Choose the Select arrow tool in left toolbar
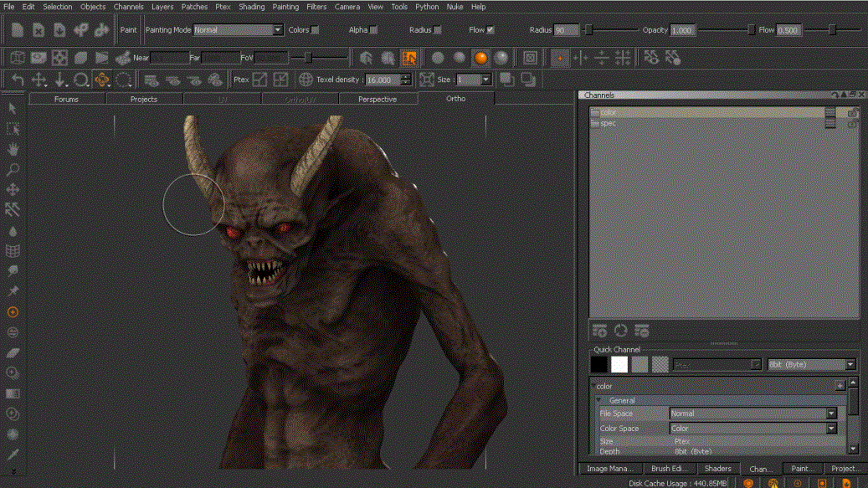The width and height of the screenshot is (868, 488). (x=13, y=109)
